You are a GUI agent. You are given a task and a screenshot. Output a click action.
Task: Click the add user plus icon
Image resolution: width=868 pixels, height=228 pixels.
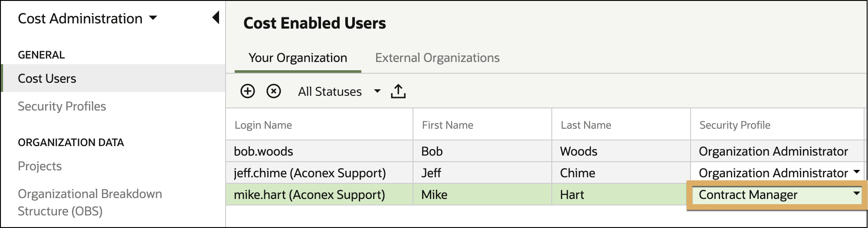[248, 91]
